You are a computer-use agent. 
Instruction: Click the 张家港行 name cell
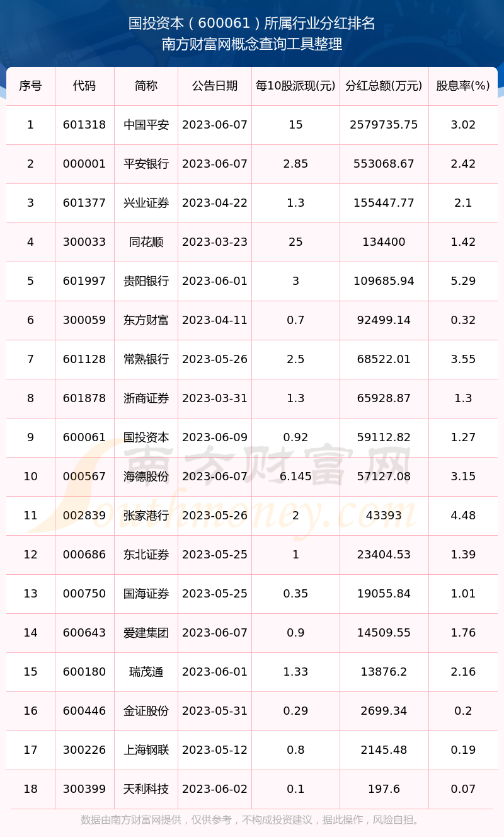tap(146, 516)
